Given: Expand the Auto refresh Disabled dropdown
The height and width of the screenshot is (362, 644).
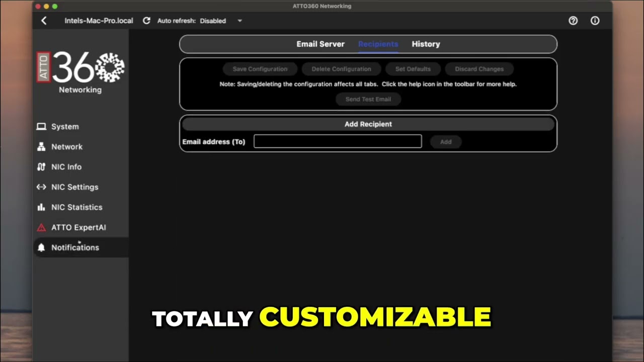Looking at the screenshot, I should coord(221,21).
